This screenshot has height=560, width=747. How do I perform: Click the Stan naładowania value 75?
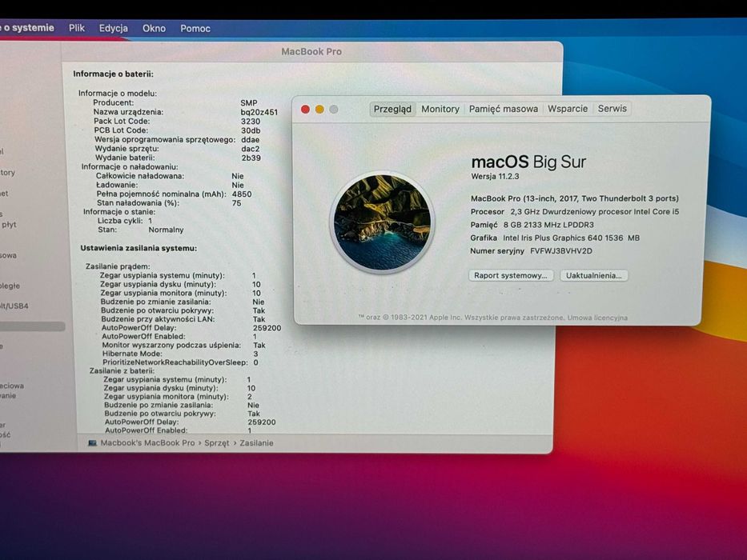click(236, 203)
